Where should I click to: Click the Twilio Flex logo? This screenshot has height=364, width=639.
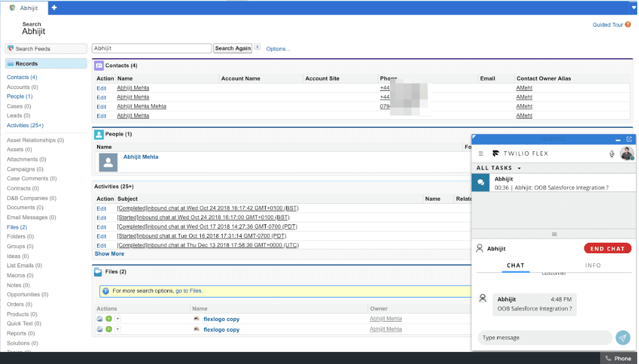point(496,153)
